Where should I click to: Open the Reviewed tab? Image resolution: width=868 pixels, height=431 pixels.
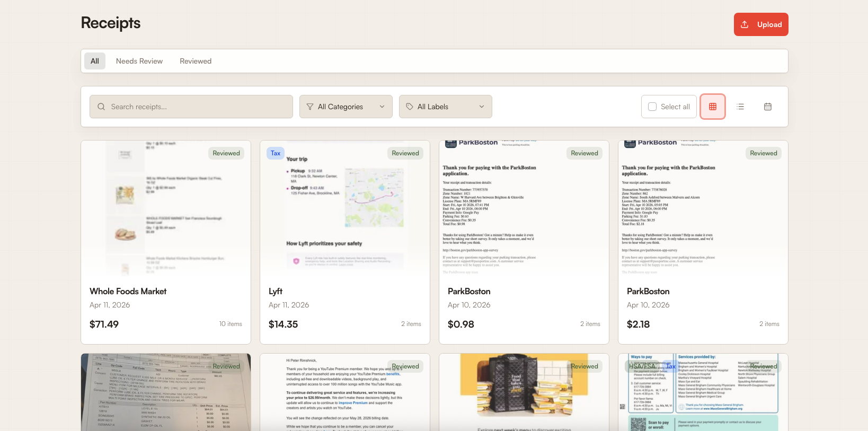(196, 61)
